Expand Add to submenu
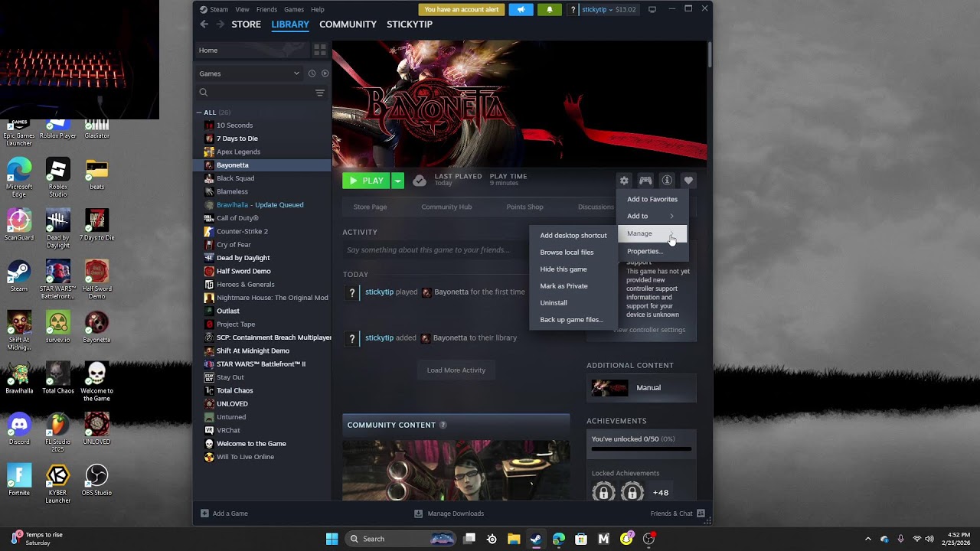The height and width of the screenshot is (551, 980). (x=652, y=216)
